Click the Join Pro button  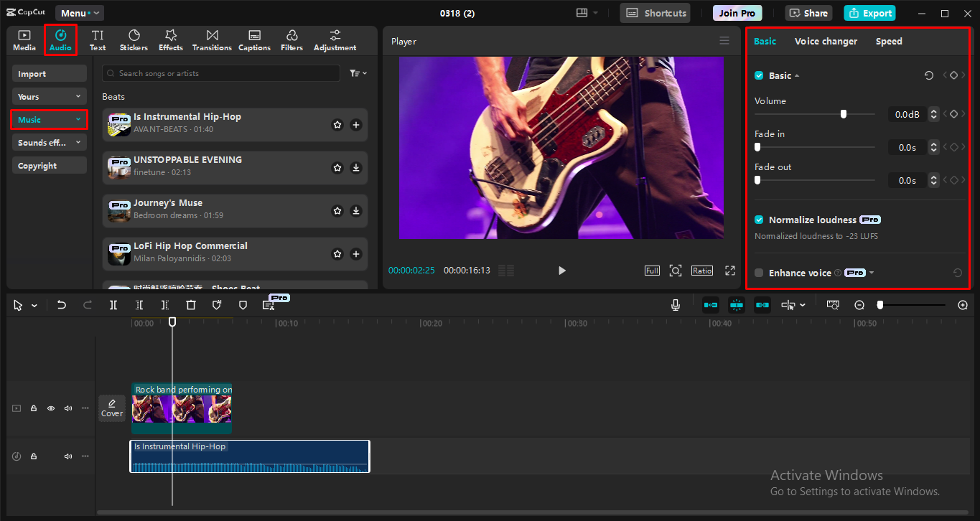tap(737, 12)
